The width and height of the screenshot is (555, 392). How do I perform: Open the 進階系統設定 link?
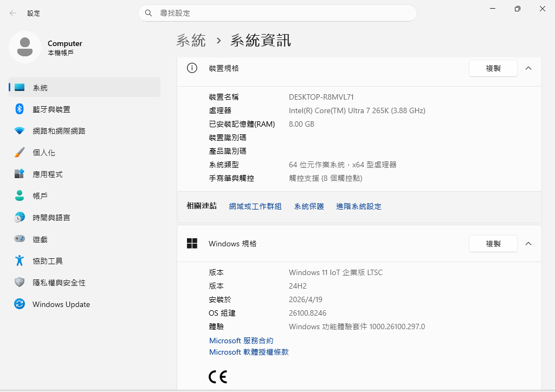[359, 206]
